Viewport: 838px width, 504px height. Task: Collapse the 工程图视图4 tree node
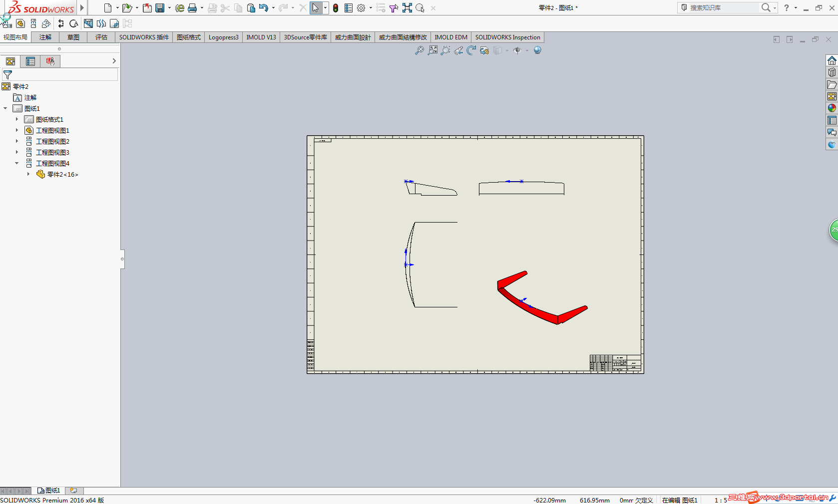coord(17,163)
